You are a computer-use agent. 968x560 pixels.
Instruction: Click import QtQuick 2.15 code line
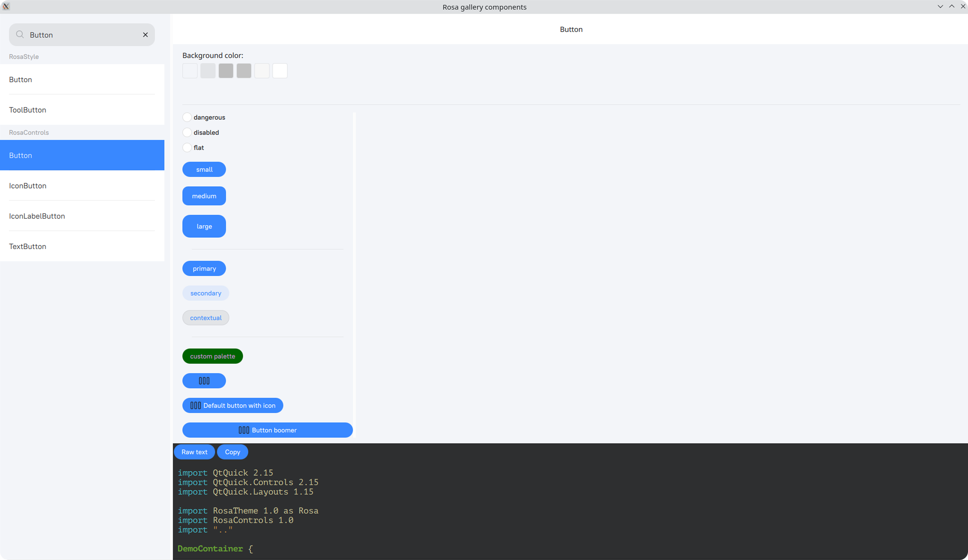(225, 472)
